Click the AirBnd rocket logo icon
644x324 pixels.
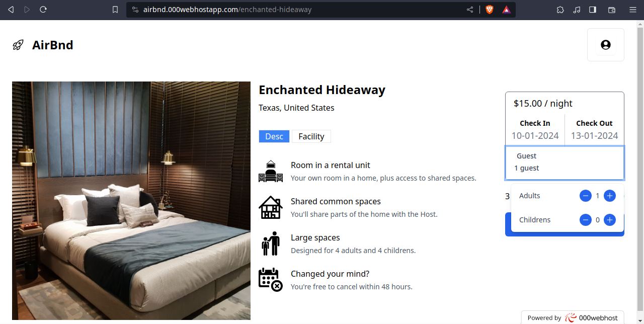[x=18, y=45]
